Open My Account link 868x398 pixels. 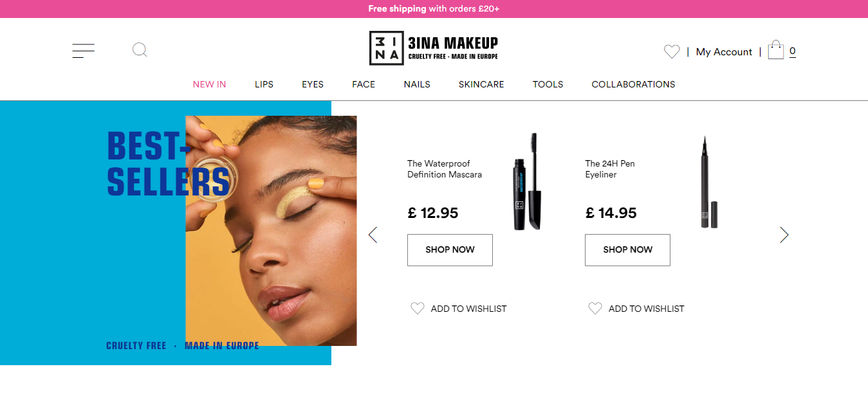pos(724,52)
